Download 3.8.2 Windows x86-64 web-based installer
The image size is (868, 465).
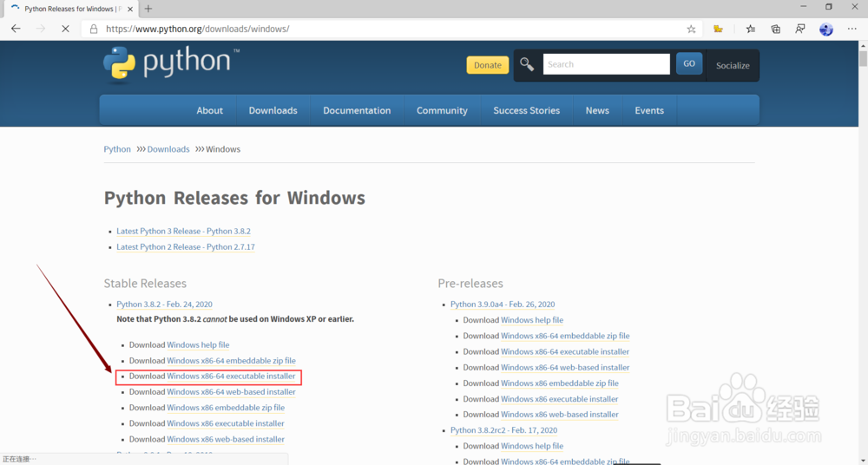[x=232, y=391]
